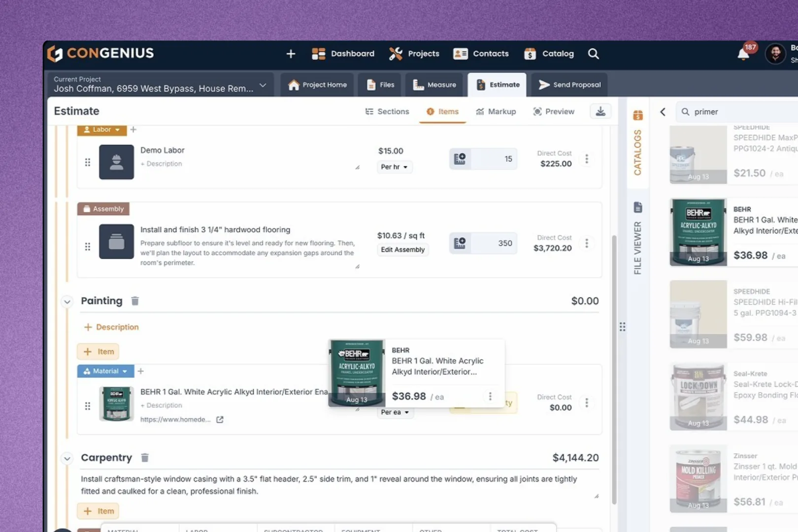The width and height of the screenshot is (798, 532).
Task: Click the File Viewer sidebar icon
Action: [638, 207]
